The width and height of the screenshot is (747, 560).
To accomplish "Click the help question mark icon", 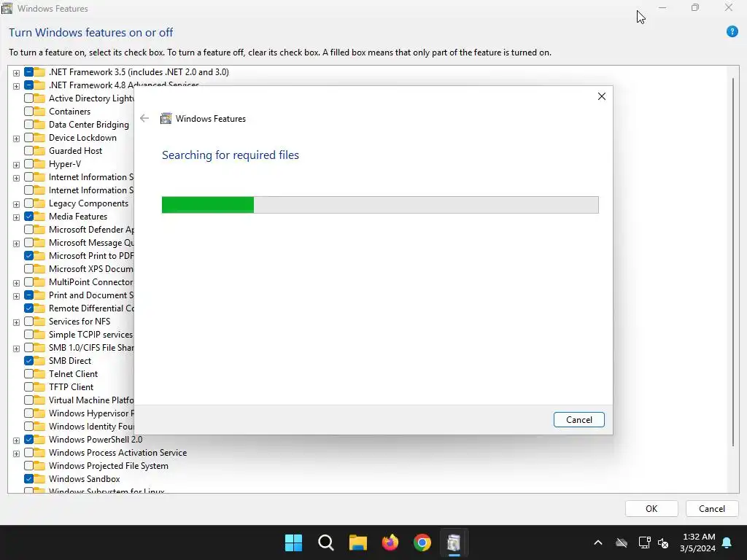I will coord(732,32).
